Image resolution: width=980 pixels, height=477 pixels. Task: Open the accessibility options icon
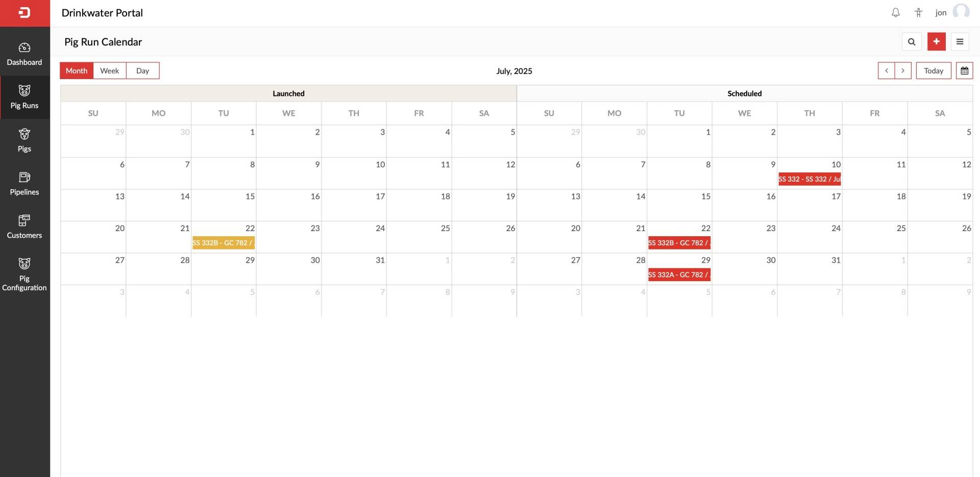918,13
